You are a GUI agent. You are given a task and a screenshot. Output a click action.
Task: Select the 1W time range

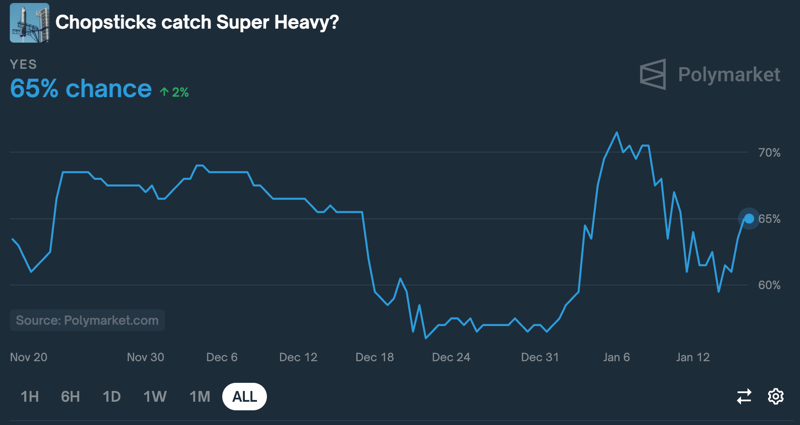click(154, 397)
